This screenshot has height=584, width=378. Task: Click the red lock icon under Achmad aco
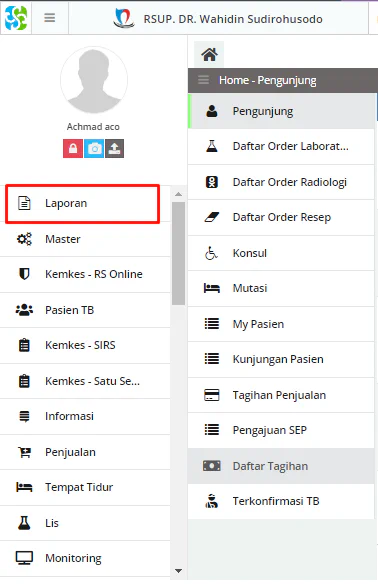73,149
